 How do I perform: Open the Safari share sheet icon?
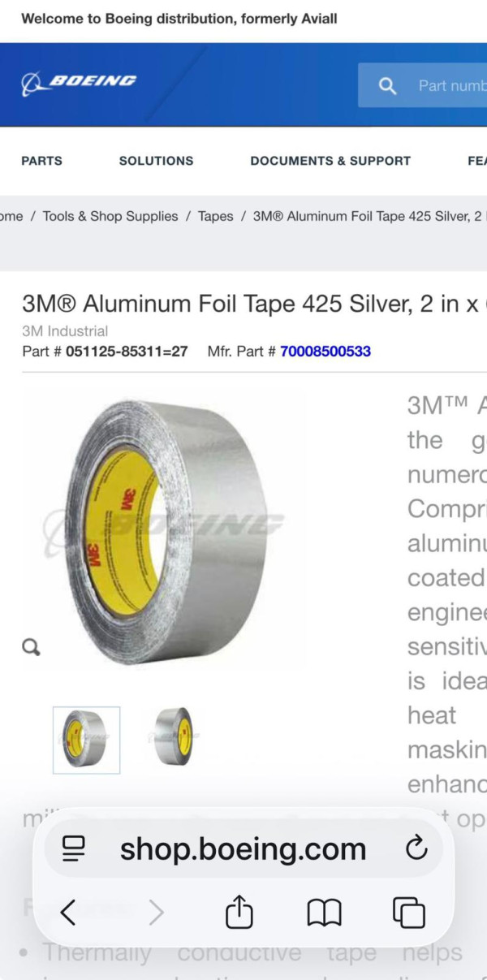tap(239, 913)
